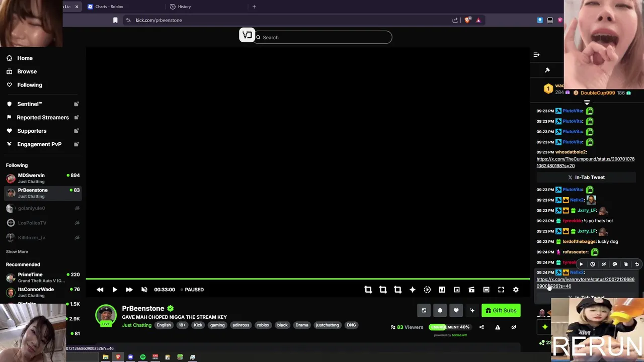Share the stream using the share icon
This screenshot has width=644, height=362.
coord(481,327)
